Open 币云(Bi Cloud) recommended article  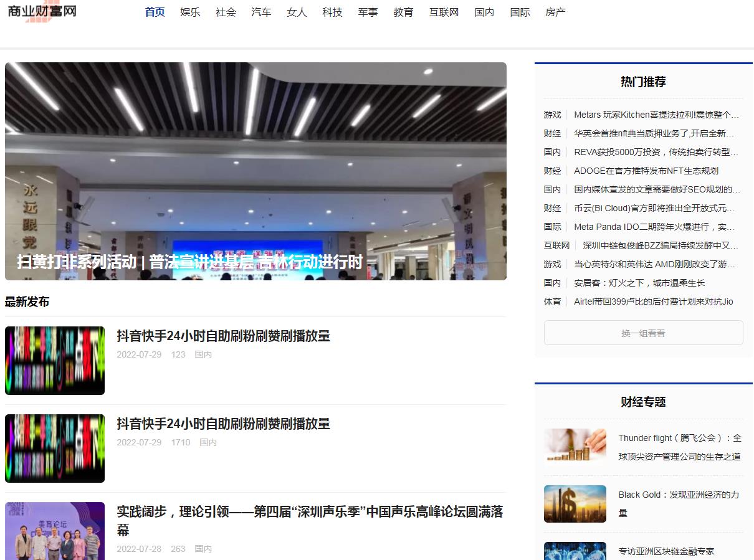pyautogui.click(x=655, y=208)
